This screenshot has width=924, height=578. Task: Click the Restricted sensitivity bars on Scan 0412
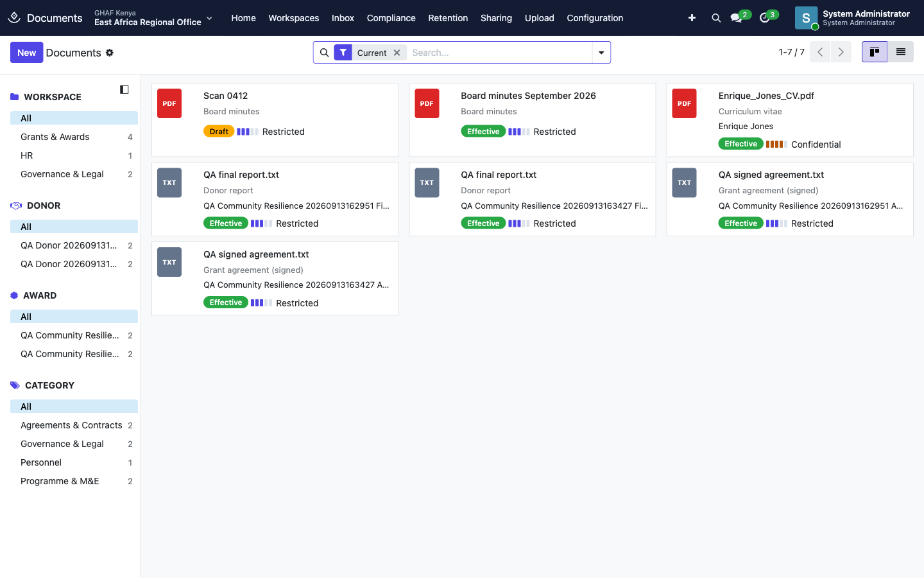pos(248,132)
